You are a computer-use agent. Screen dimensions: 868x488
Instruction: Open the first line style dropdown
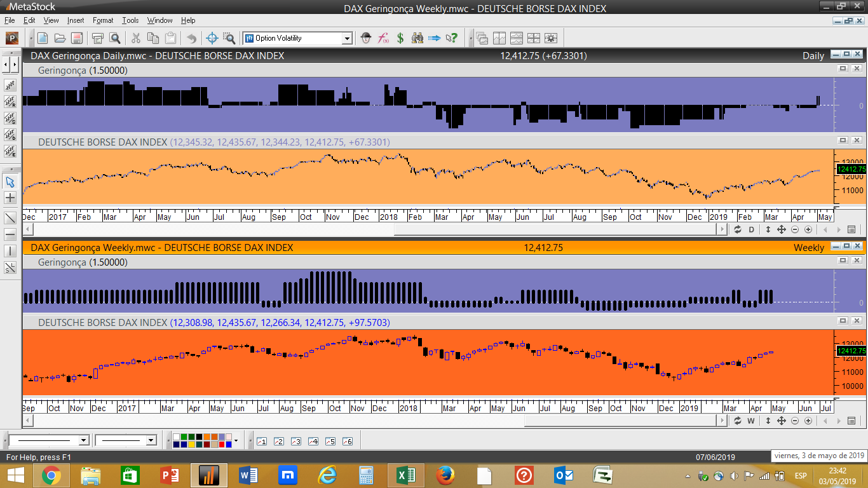pos(83,440)
